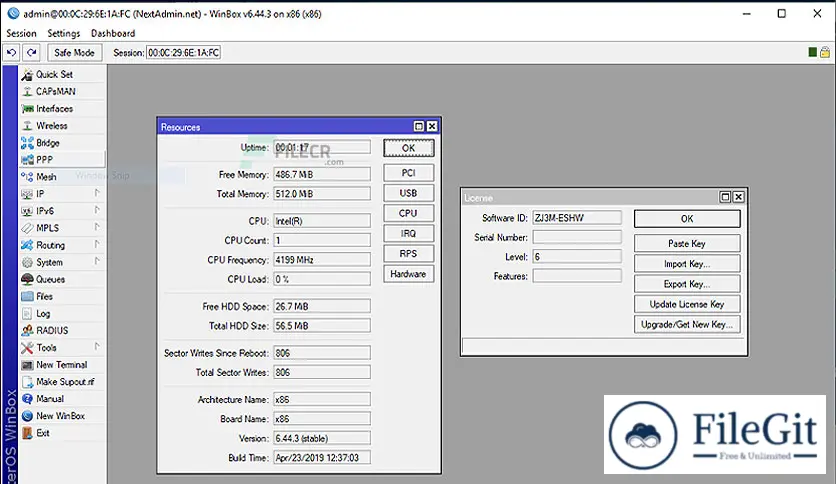Click the System gear icon

point(27,262)
